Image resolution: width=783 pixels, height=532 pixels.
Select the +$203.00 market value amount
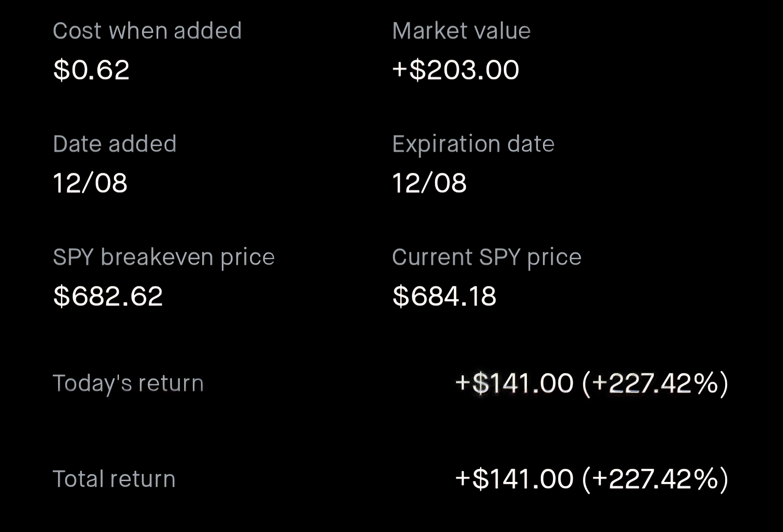click(x=455, y=70)
